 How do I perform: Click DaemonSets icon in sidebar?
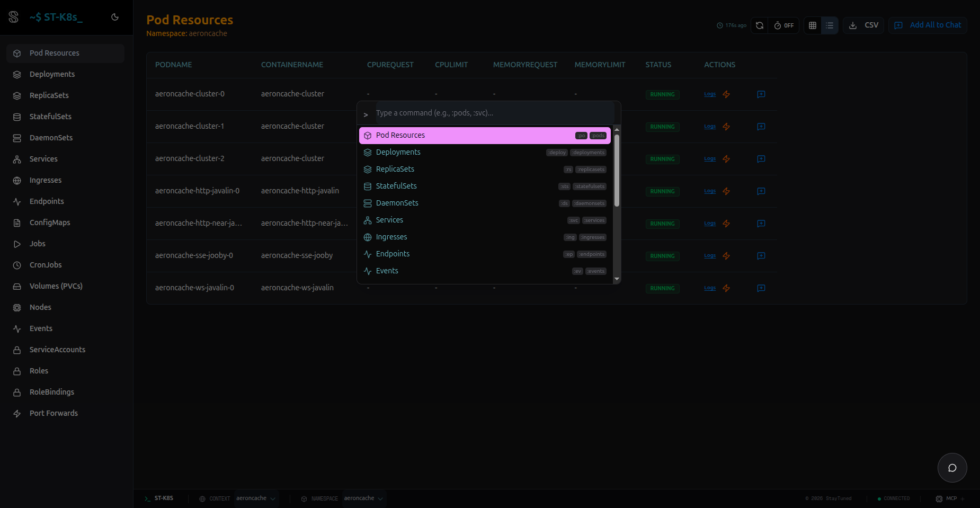tap(17, 138)
